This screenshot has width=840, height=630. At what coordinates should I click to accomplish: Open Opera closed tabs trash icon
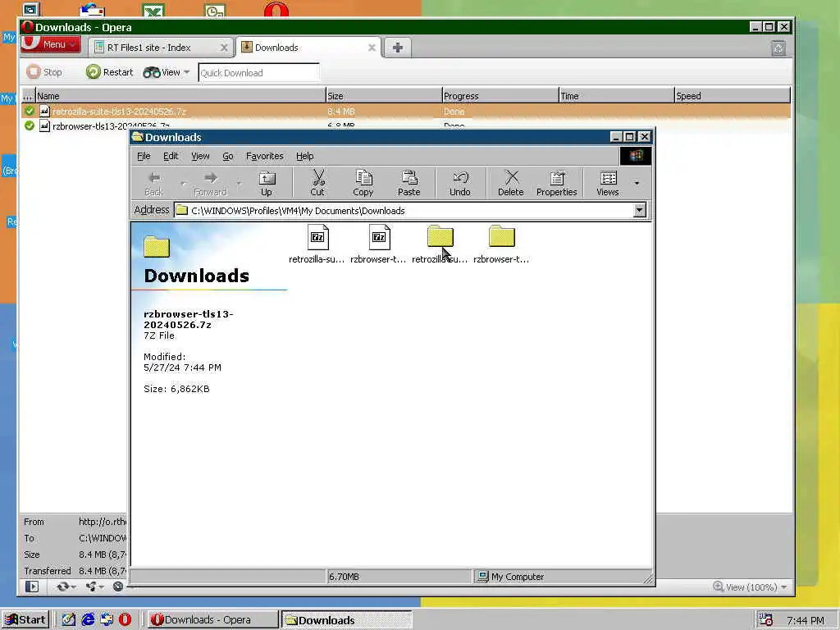[x=778, y=48]
